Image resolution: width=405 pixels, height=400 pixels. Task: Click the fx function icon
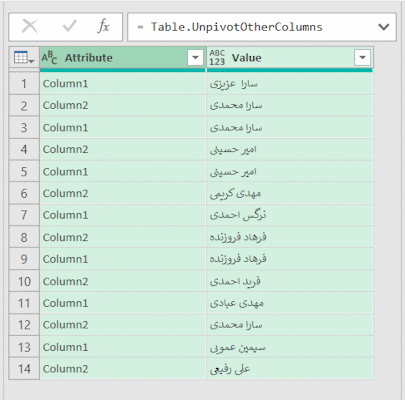coord(104,26)
